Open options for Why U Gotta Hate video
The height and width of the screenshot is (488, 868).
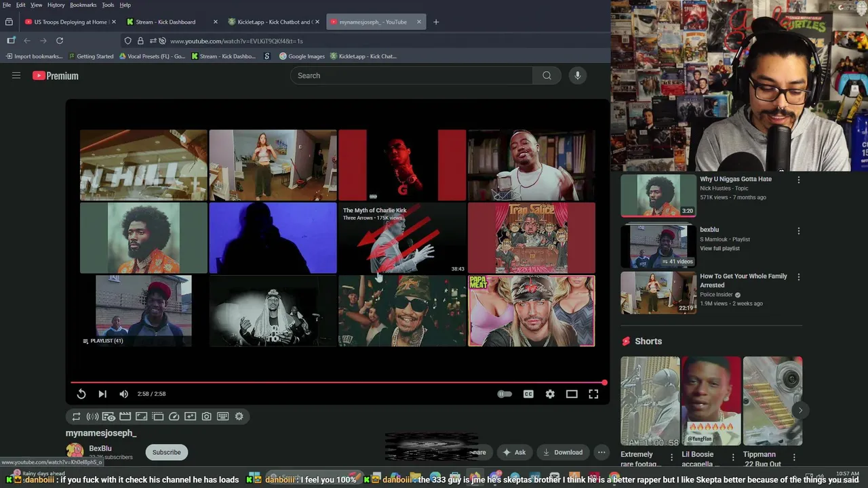click(x=798, y=180)
